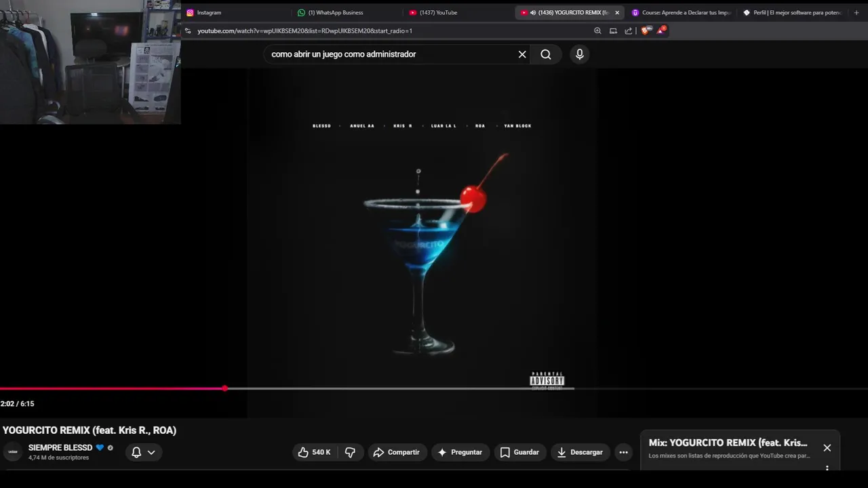Open the Brave Rewards triangle icon
The image size is (868, 488).
pyautogui.click(x=661, y=30)
